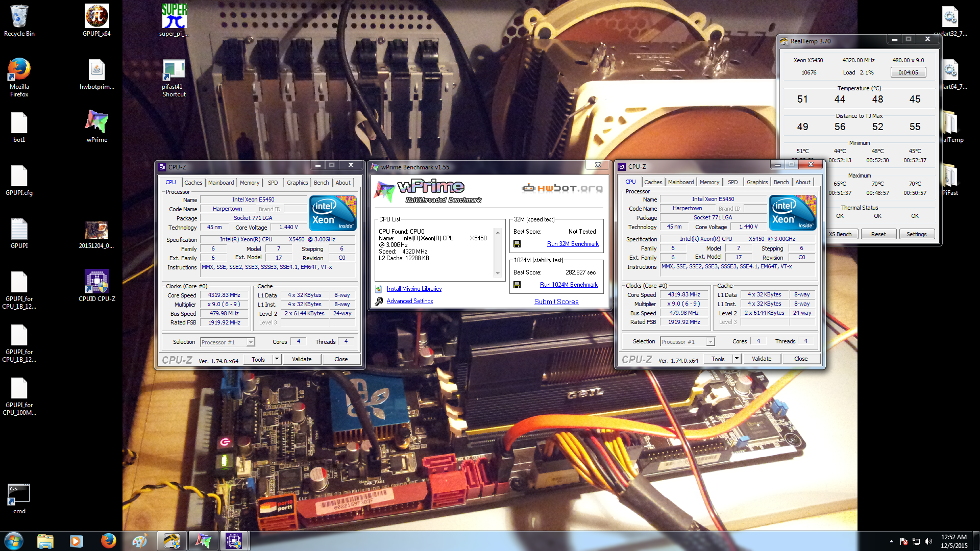The height and width of the screenshot is (551, 980).
Task: Open the Paint taskbar icon
Action: (139, 541)
